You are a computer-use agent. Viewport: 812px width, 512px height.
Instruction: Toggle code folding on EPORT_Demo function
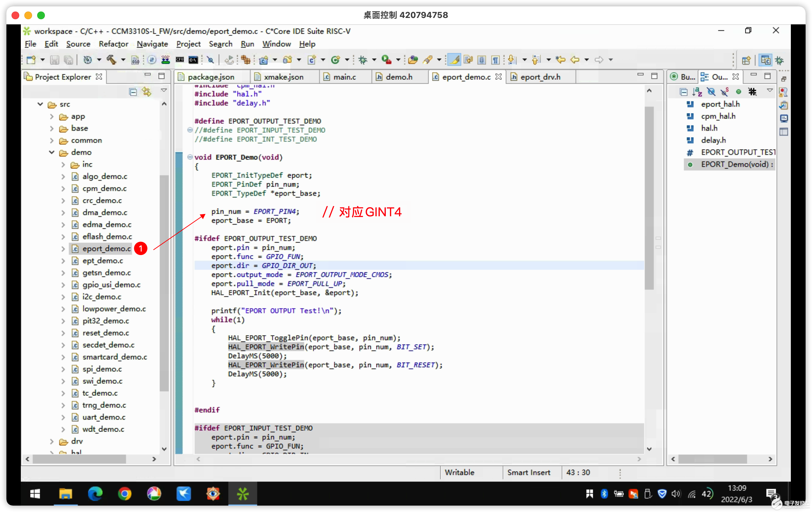189,157
